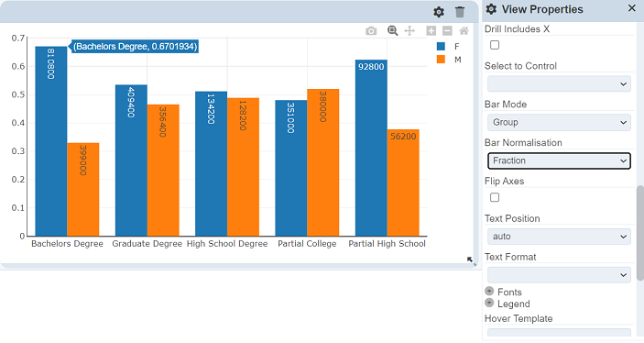Click blue Graduate Degree bar 409400

tap(131, 160)
